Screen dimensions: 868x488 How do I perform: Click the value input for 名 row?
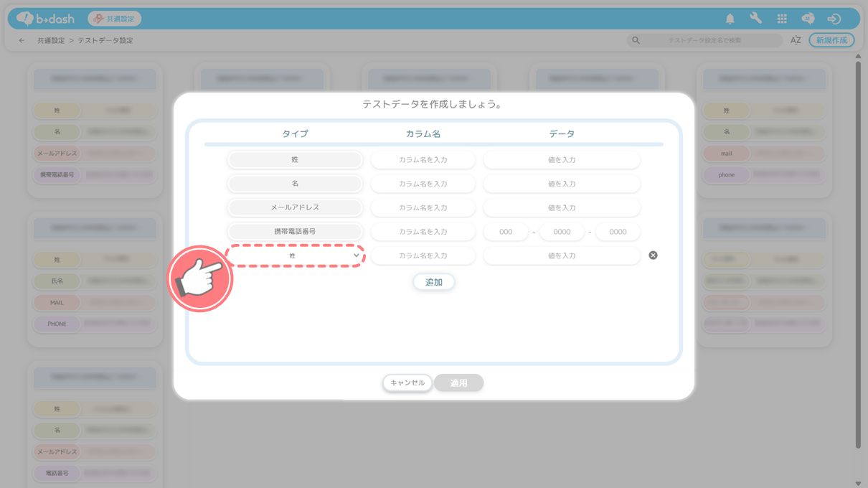(x=561, y=184)
